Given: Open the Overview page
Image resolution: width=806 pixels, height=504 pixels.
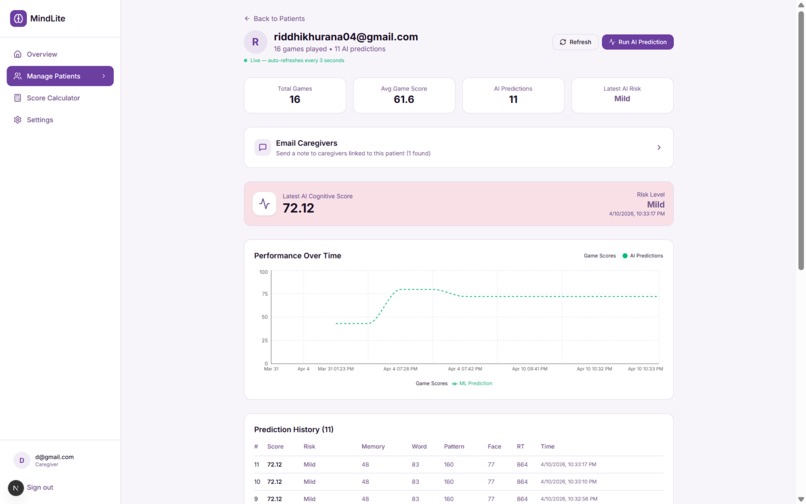Looking at the screenshot, I should 60,54.
